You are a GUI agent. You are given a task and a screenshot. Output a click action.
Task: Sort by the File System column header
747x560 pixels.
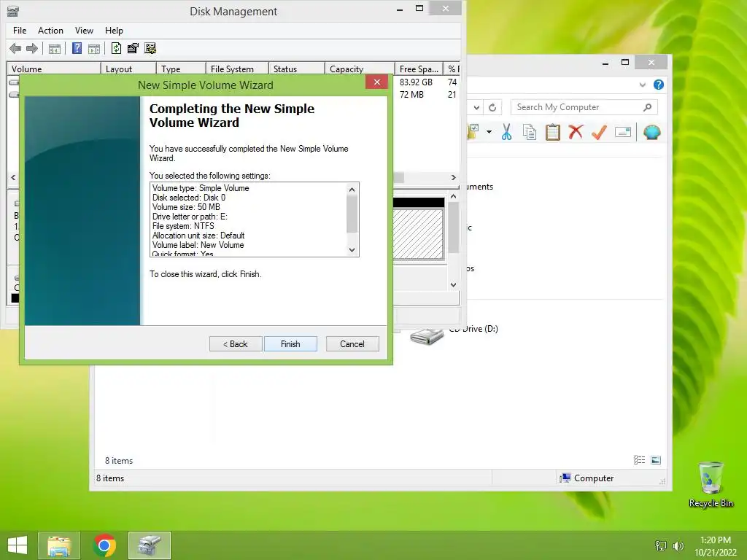click(237, 69)
